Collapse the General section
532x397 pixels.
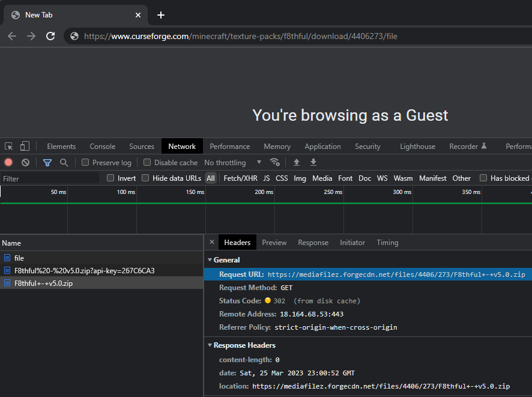pos(210,260)
